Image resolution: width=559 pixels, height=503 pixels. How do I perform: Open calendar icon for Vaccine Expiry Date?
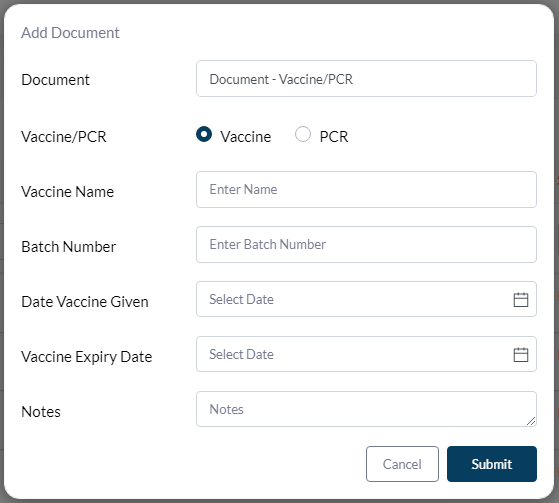coord(520,354)
